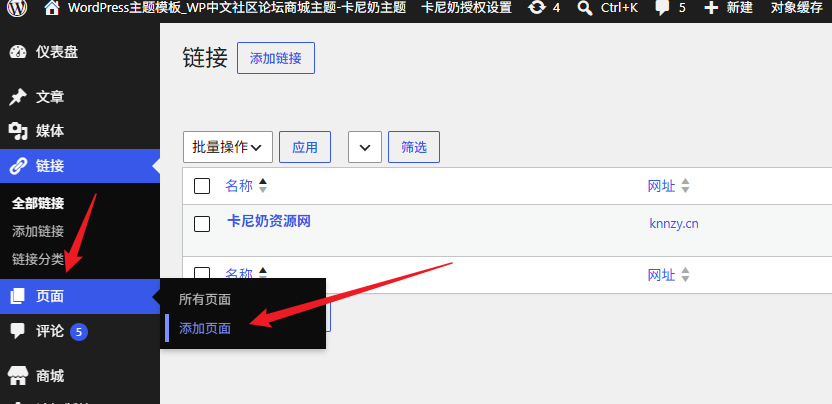The image size is (832, 404).
Task: Click the pushpin icon for 文章
Action: pyautogui.click(x=18, y=97)
